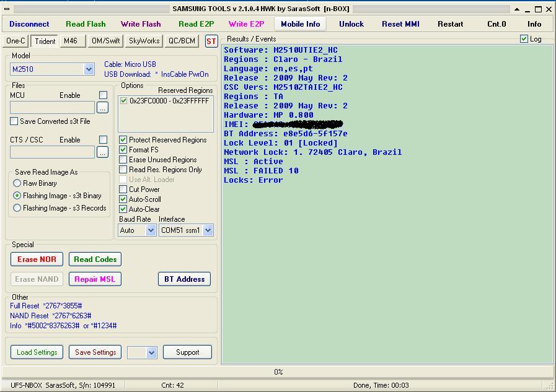Screen dimensions: 556x392
Task: Open the Interface COM51 dropdown
Action: 208,230
